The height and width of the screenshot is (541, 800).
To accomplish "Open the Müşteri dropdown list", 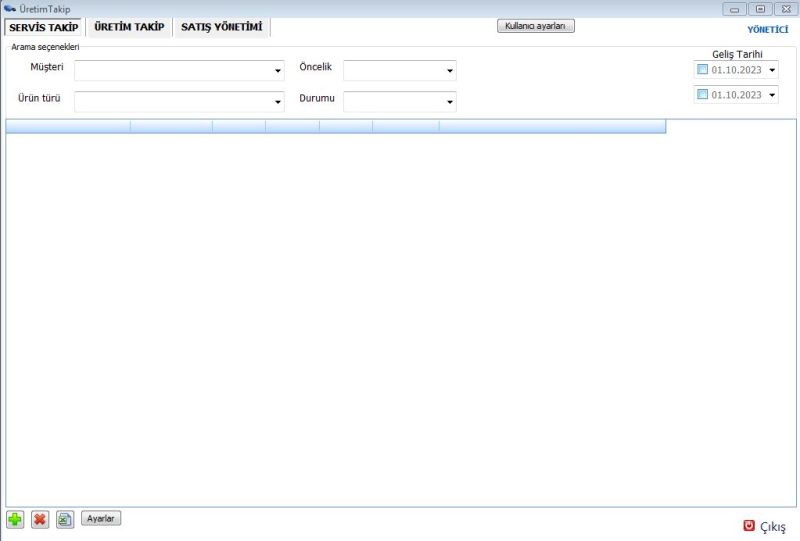I will click(278, 71).
